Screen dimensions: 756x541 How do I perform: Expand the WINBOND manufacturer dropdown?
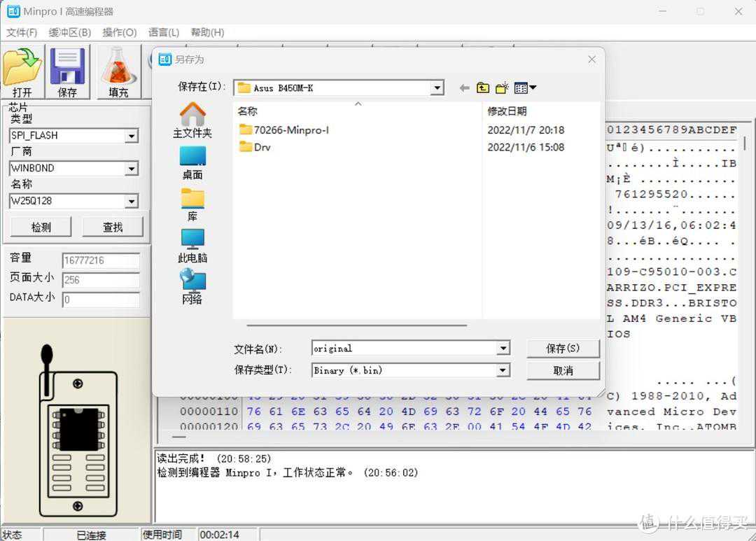132,169
